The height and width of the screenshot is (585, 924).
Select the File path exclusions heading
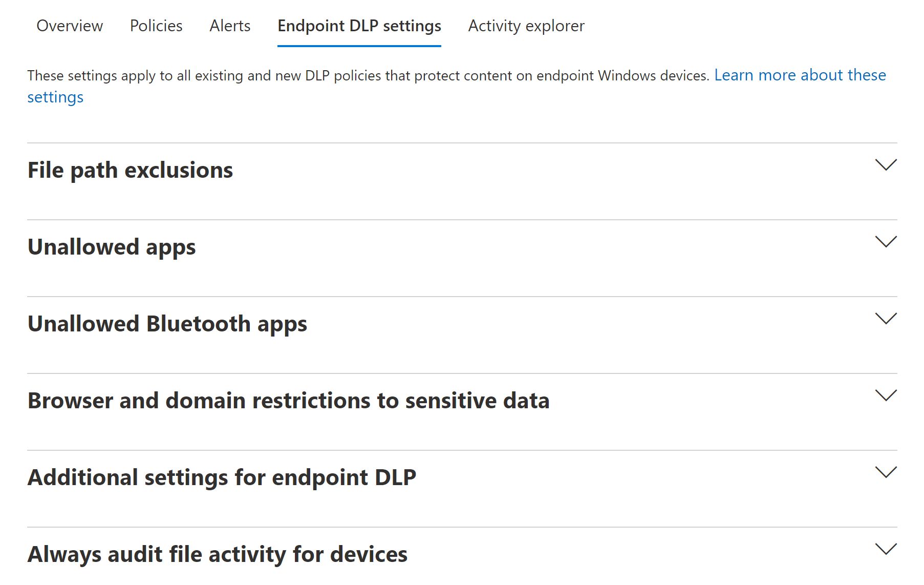point(130,170)
